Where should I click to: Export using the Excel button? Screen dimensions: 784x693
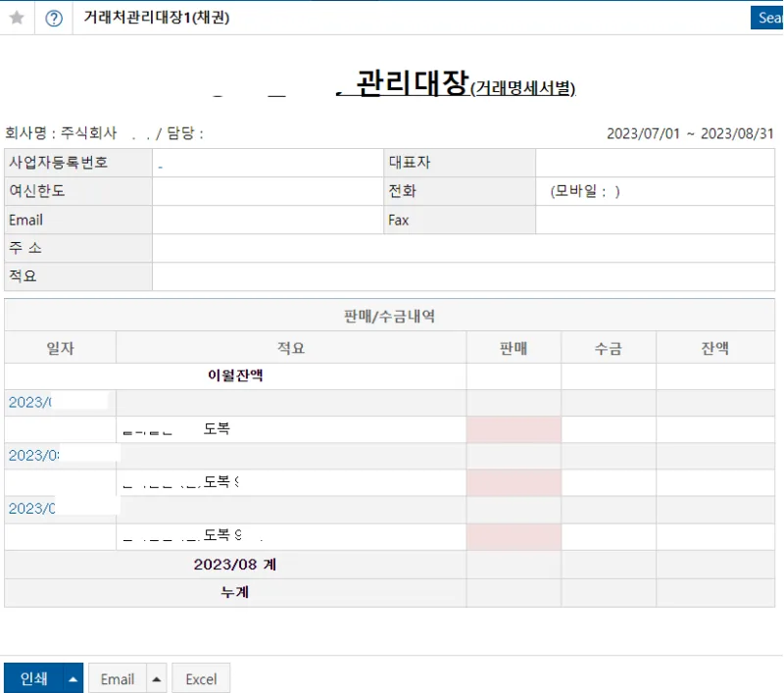click(x=201, y=678)
